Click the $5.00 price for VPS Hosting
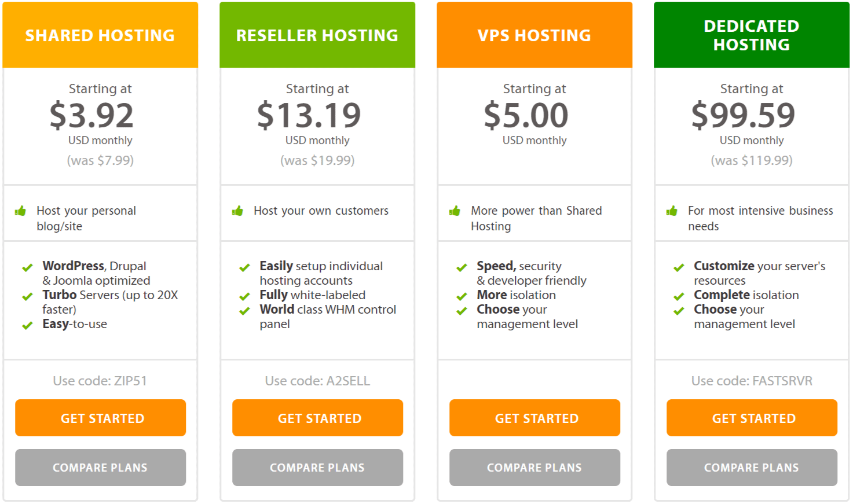Viewport: 853px width, 504px height. pyautogui.click(x=534, y=115)
